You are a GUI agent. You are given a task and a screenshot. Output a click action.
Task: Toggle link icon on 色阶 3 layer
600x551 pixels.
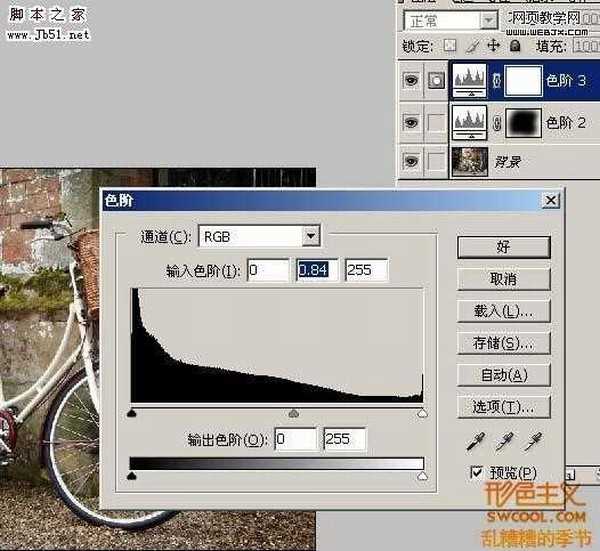496,81
